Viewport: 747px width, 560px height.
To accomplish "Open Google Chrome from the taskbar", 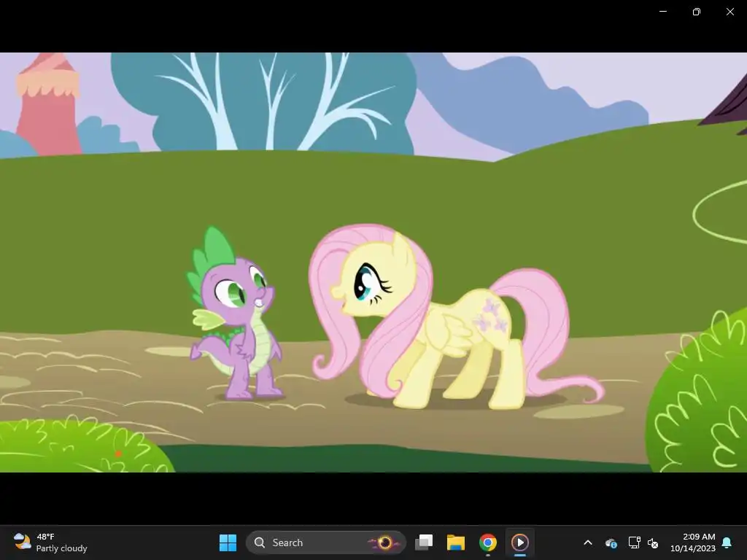I will tap(487, 542).
